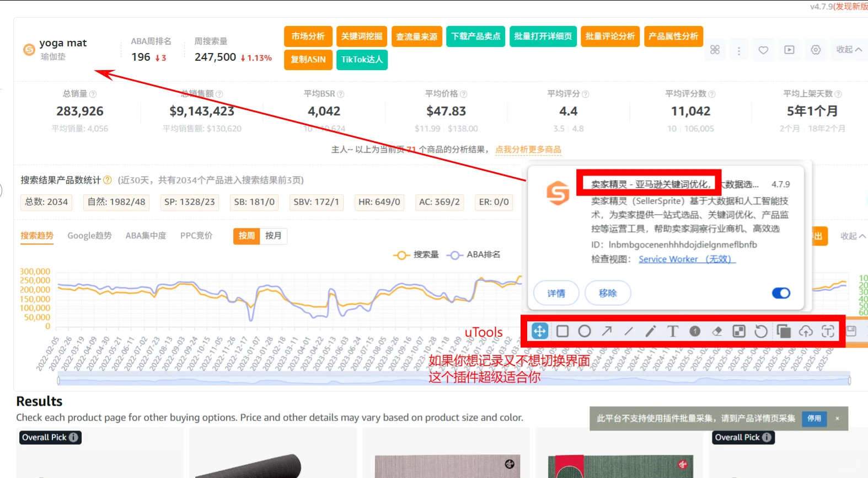Toggle ABA排名 series in chart legend
The width and height of the screenshot is (868, 478).
pyautogui.click(x=474, y=254)
